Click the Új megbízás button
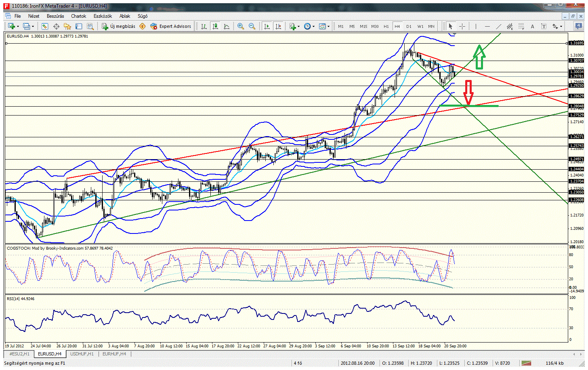Screen dimensions: 588x370 click(x=118, y=26)
